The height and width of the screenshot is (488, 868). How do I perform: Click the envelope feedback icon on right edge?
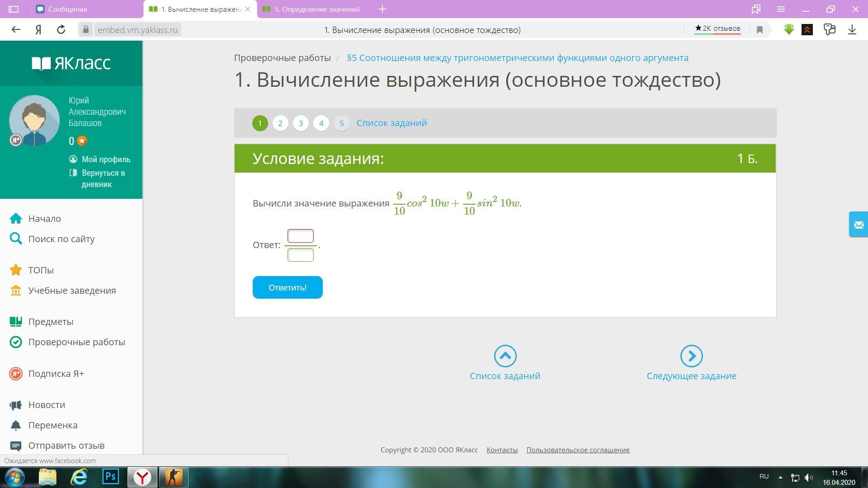(x=858, y=224)
